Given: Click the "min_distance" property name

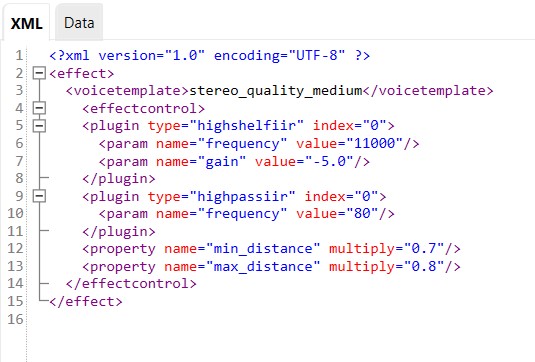Looking at the screenshot, I should [263, 249].
